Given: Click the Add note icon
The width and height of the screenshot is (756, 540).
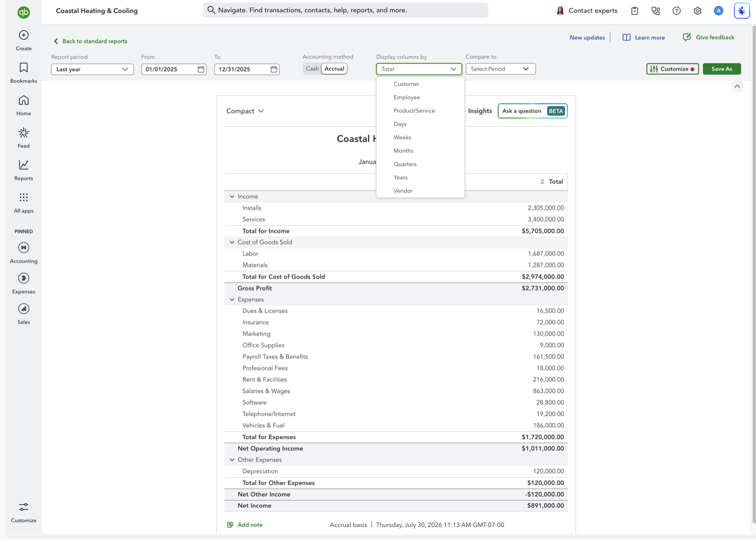Looking at the screenshot, I should pos(230,525).
